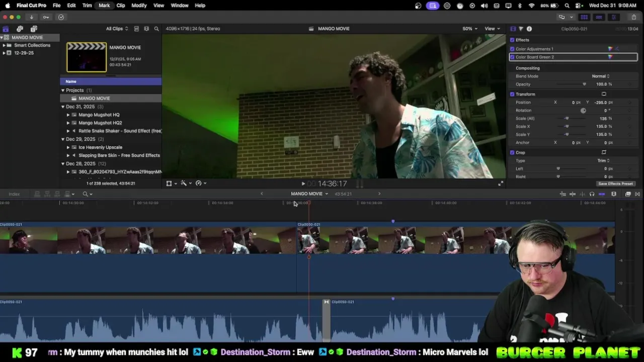The width and height of the screenshot is (644, 362).
Task: Open the Trim menu
Action: tap(87, 5)
